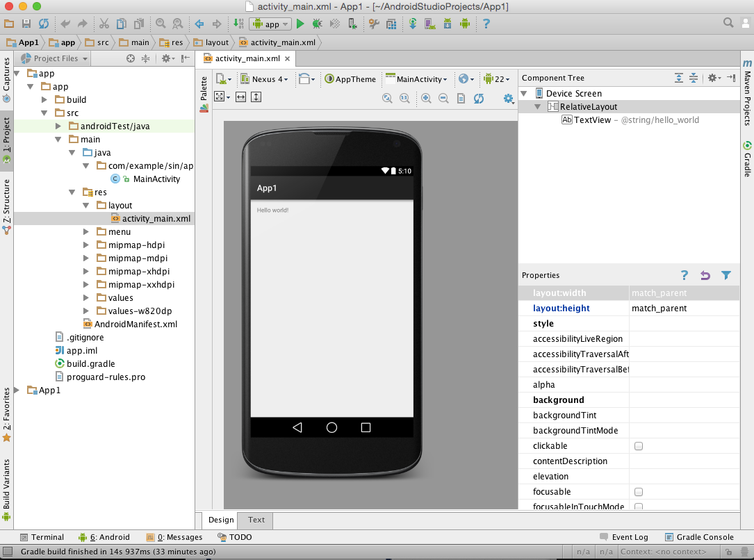Check the focusable property checkbox
The height and width of the screenshot is (560, 754).
tap(638, 491)
